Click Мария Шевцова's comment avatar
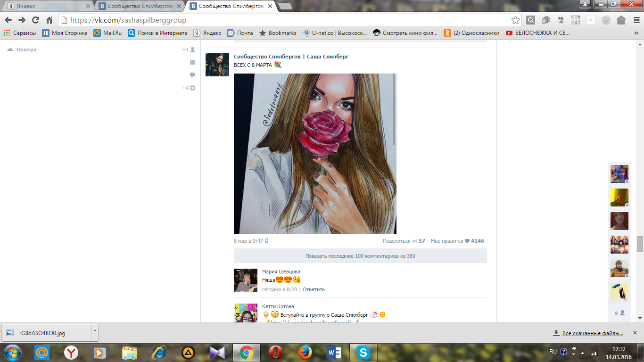Screen dimensions: 644x362 click(246, 280)
